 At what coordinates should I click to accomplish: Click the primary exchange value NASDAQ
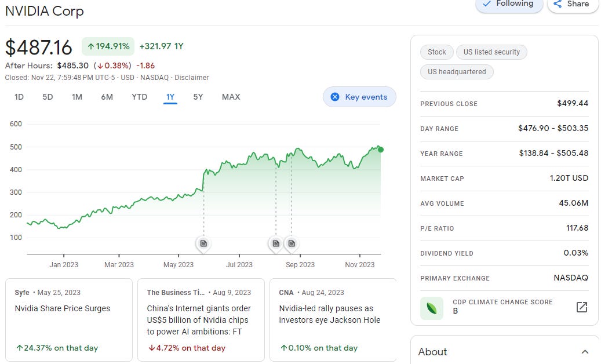click(x=571, y=278)
